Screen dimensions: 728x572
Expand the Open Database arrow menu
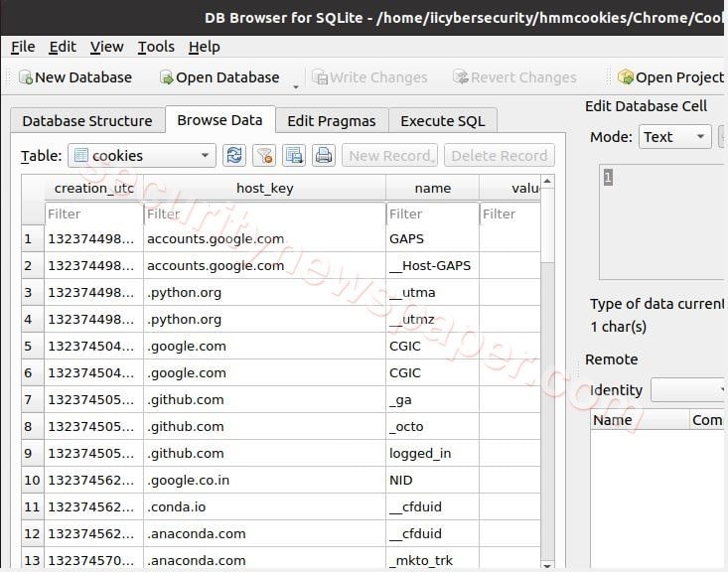[296, 86]
